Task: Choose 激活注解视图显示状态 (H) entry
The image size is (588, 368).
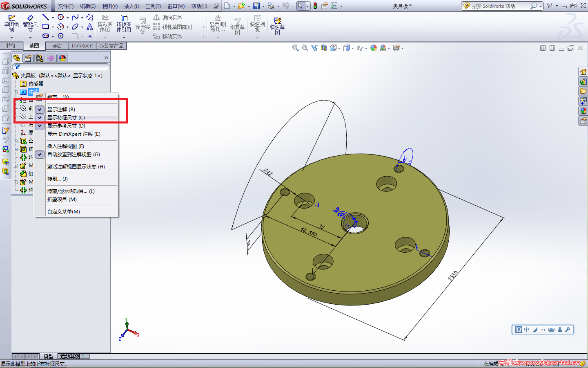Action: pos(76,166)
